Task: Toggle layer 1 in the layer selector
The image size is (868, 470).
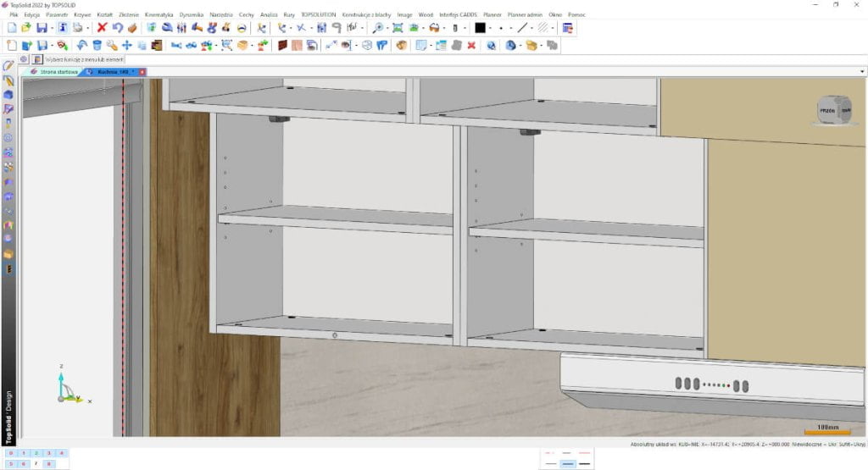Action: point(23,453)
